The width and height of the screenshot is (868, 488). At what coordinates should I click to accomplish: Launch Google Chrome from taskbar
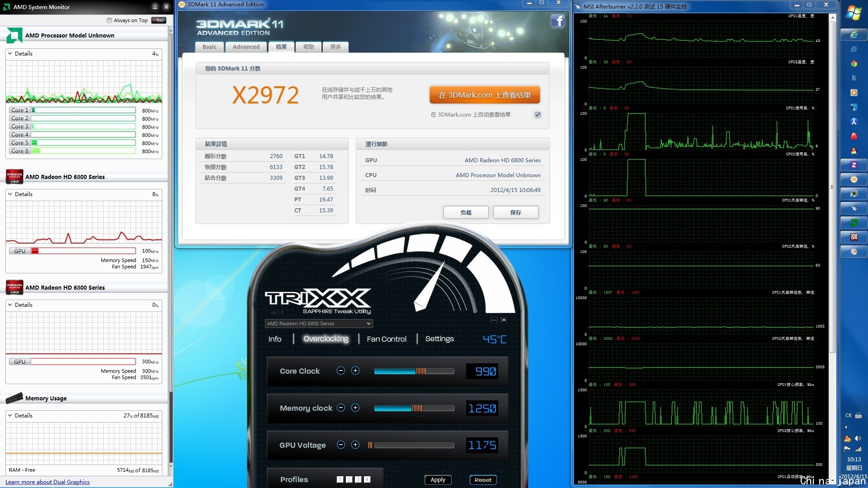(x=854, y=64)
